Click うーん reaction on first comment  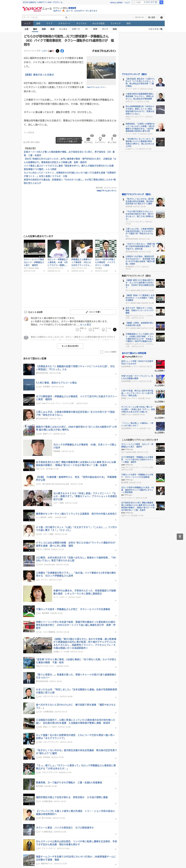point(106,329)
